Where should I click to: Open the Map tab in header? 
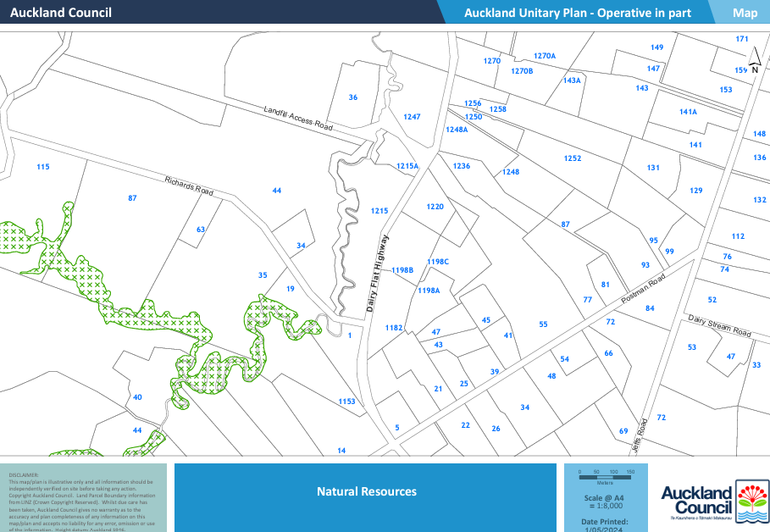tap(745, 13)
